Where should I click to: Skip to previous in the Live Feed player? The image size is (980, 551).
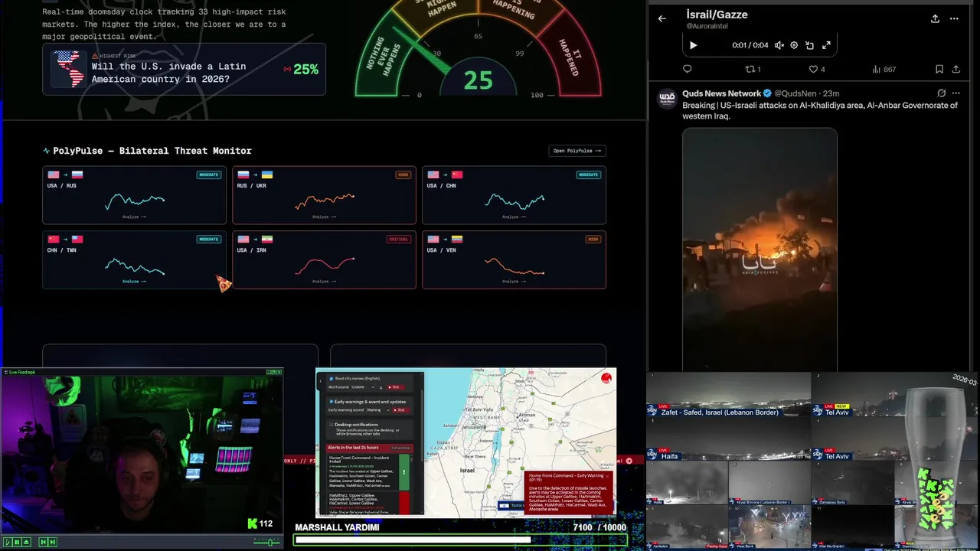[x=44, y=542]
